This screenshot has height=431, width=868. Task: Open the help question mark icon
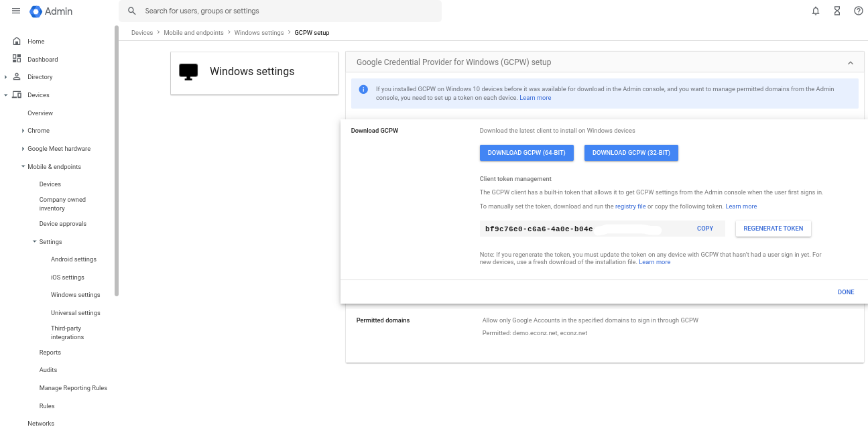[x=859, y=11]
